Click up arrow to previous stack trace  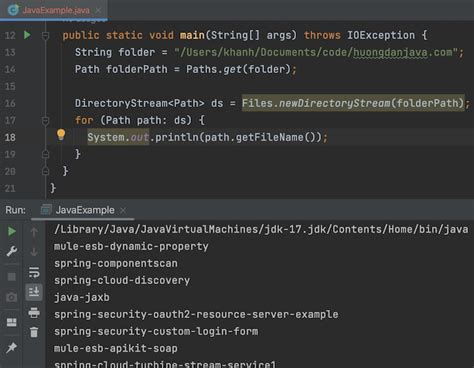pos(34,231)
